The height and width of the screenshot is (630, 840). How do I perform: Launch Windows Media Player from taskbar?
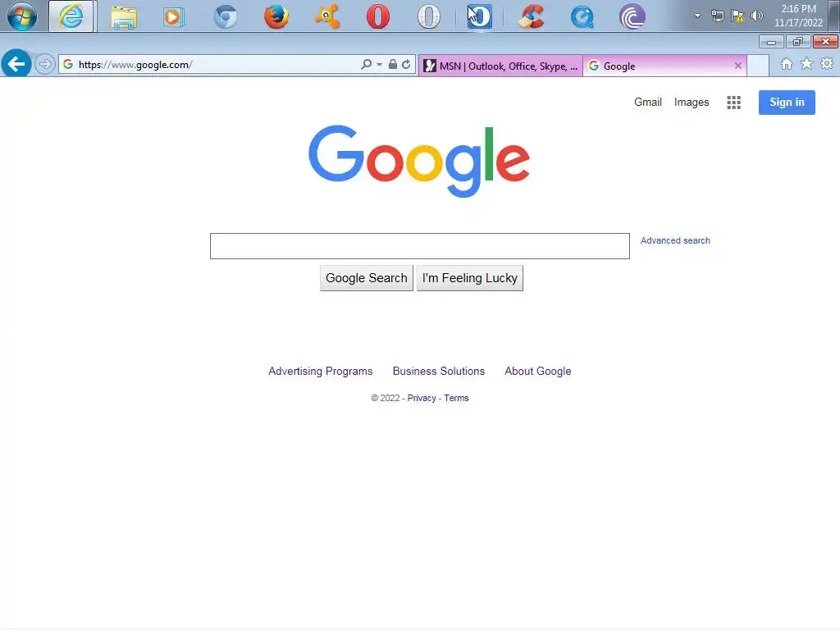pos(174,16)
